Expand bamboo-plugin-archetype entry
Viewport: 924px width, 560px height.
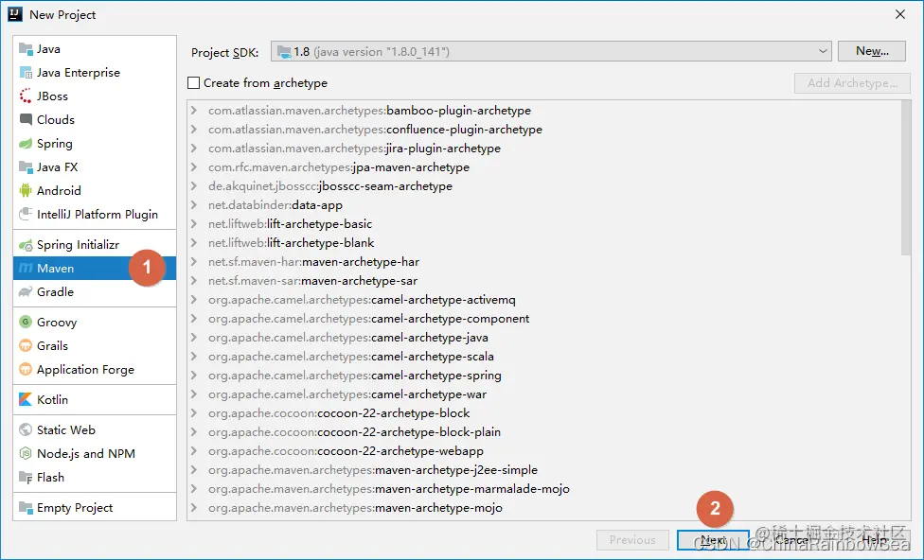pyautogui.click(x=193, y=110)
